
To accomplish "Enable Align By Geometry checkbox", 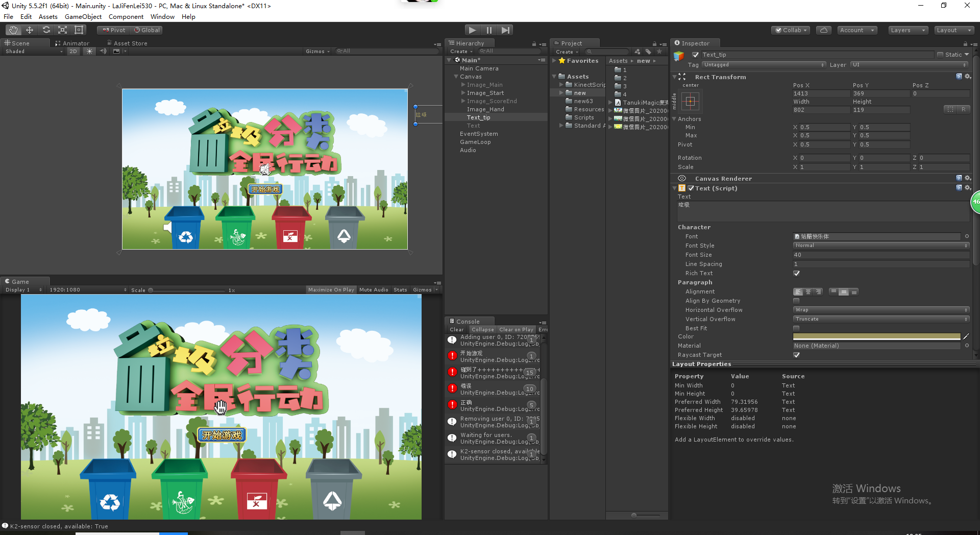I will coord(796,301).
